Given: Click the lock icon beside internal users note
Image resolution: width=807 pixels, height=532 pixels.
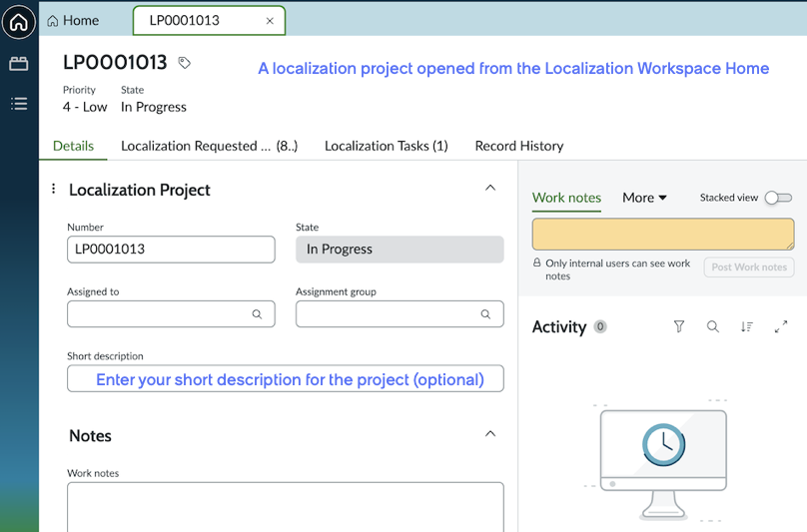Looking at the screenshot, I should [536, 263].
